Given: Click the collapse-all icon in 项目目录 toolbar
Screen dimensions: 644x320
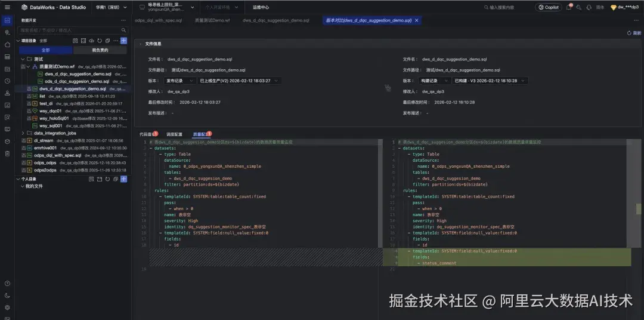Looking at the screenshot, I should 107,41.
